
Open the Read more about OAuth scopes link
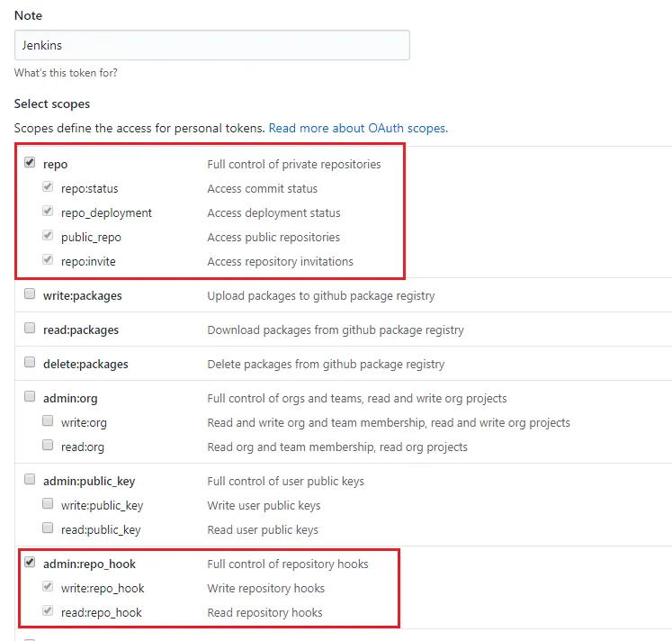(357, 128)
